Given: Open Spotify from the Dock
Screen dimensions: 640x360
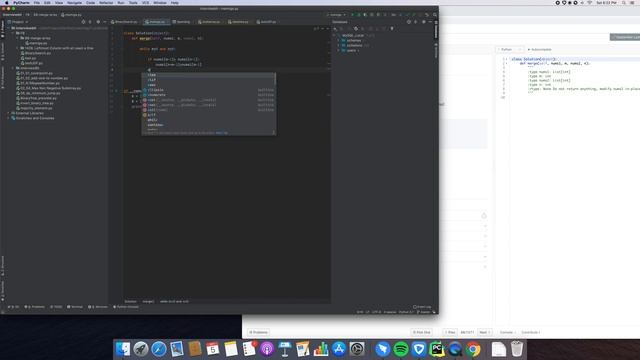Looking at the screenshot, I should 401,349.
